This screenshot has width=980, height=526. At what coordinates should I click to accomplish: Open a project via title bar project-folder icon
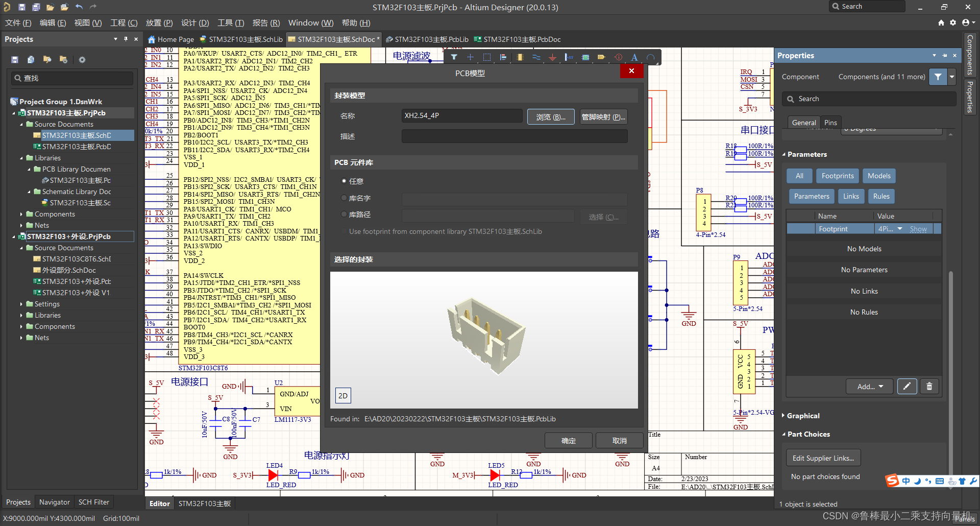[x=64, y=7]
